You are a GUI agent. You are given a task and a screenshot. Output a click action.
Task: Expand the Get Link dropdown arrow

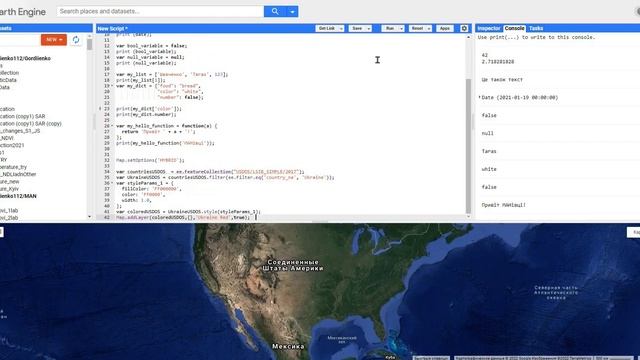click(341, 28)
